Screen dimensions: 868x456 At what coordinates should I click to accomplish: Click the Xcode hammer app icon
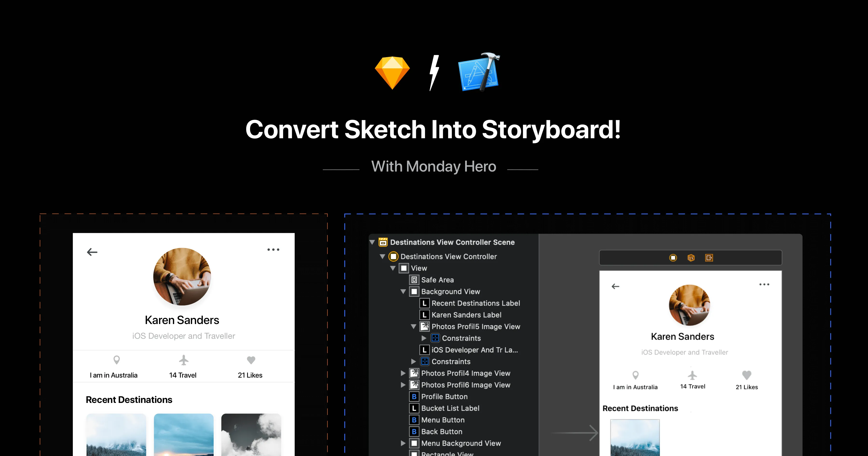479,72
